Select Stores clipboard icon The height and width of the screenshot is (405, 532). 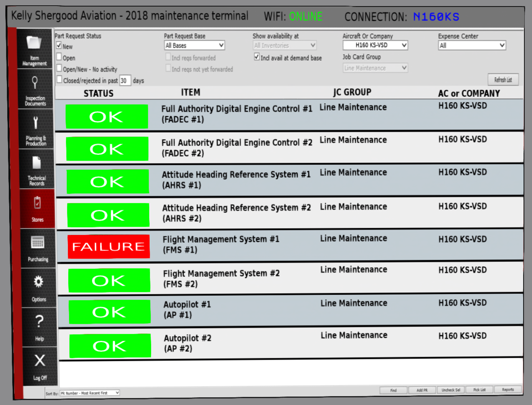[x=37, y=203]
